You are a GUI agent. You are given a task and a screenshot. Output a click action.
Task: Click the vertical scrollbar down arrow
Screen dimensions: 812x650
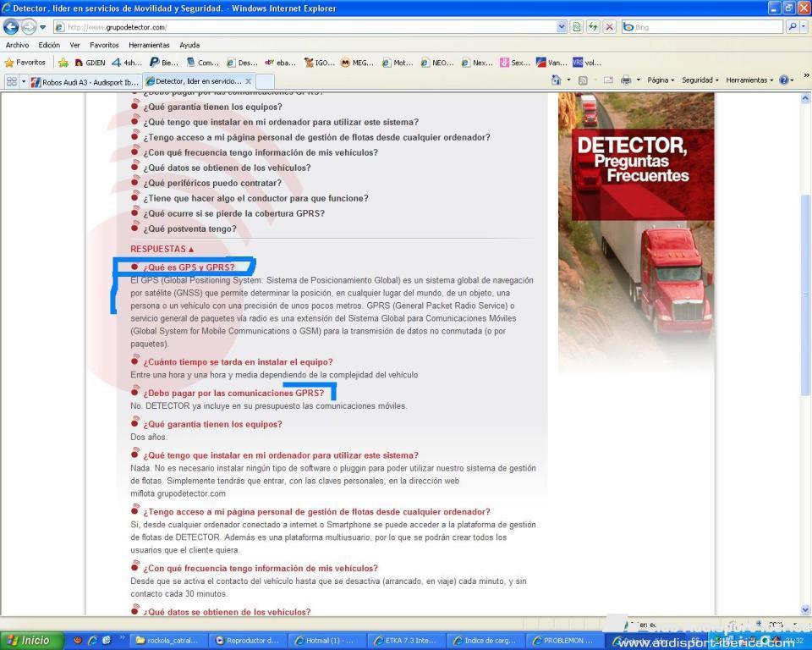tap(805, 609)
